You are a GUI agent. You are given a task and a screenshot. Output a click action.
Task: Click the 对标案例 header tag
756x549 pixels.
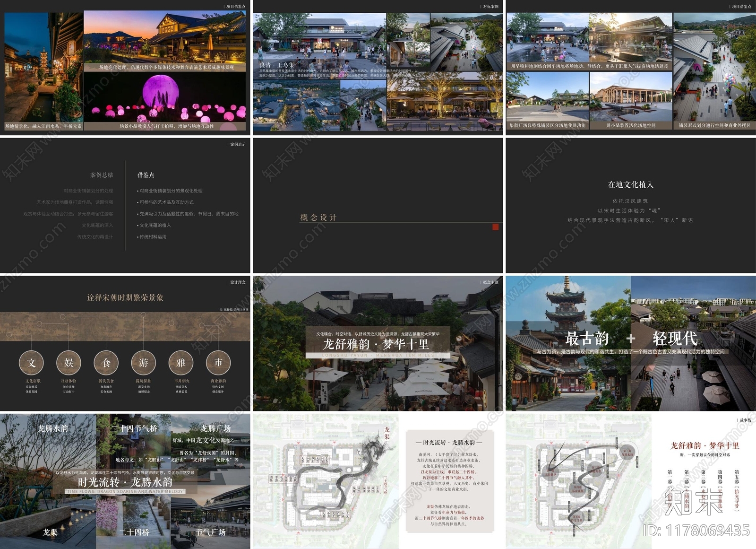pos(490,7)
